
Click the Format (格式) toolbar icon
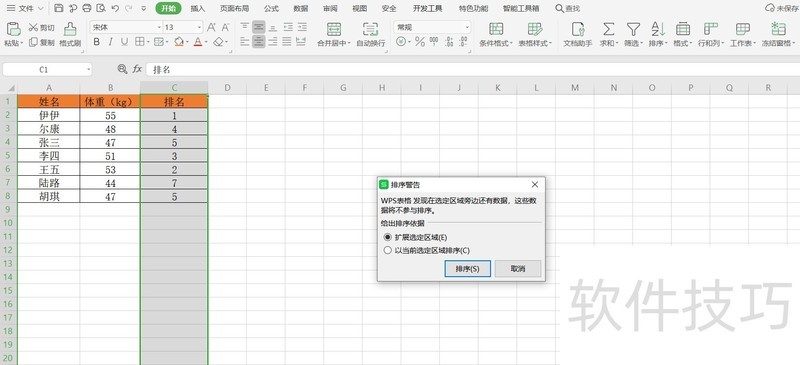point(683,29)
